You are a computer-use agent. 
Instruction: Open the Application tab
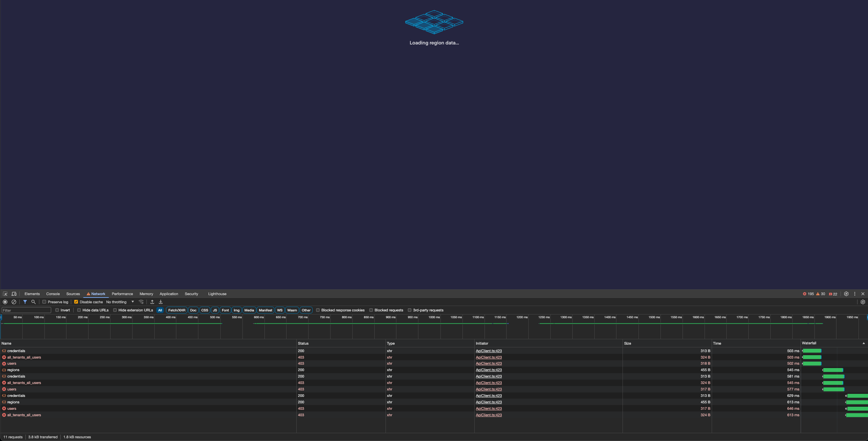point(169,294)
